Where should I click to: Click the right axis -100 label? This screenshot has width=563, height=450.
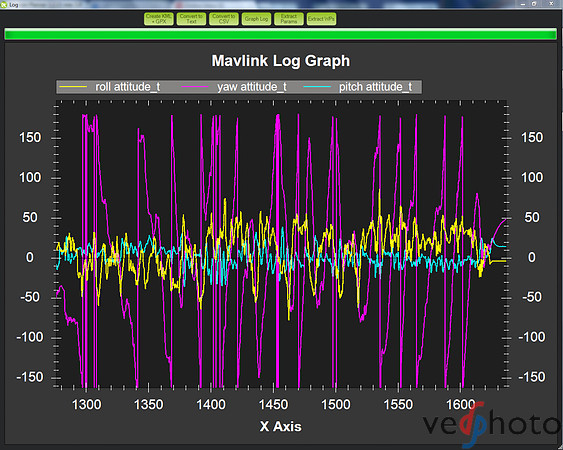pos(532,337)
